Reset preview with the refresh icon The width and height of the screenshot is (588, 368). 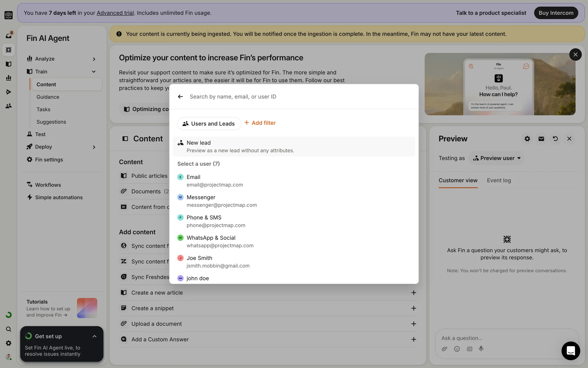click(x=555, y=139)
